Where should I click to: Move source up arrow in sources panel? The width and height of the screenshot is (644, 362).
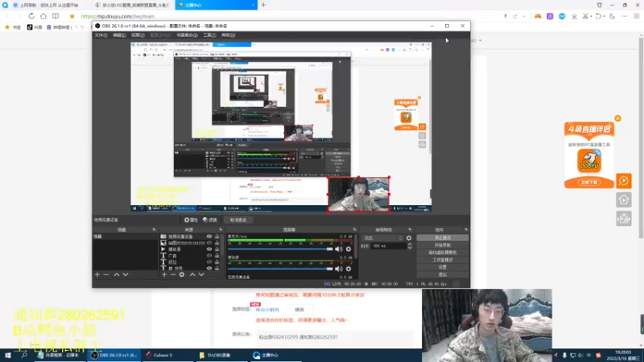pyautogui.click(x=192, y=274)
